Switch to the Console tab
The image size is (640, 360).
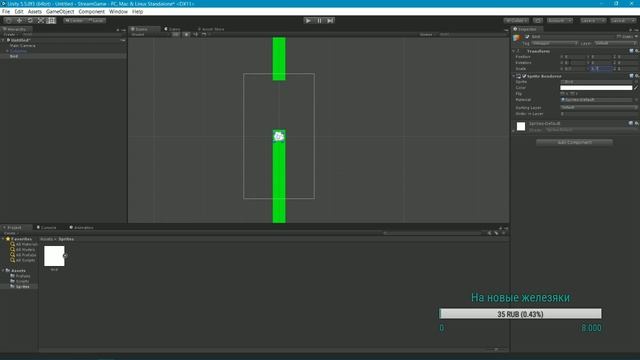(x=47, y=227)
